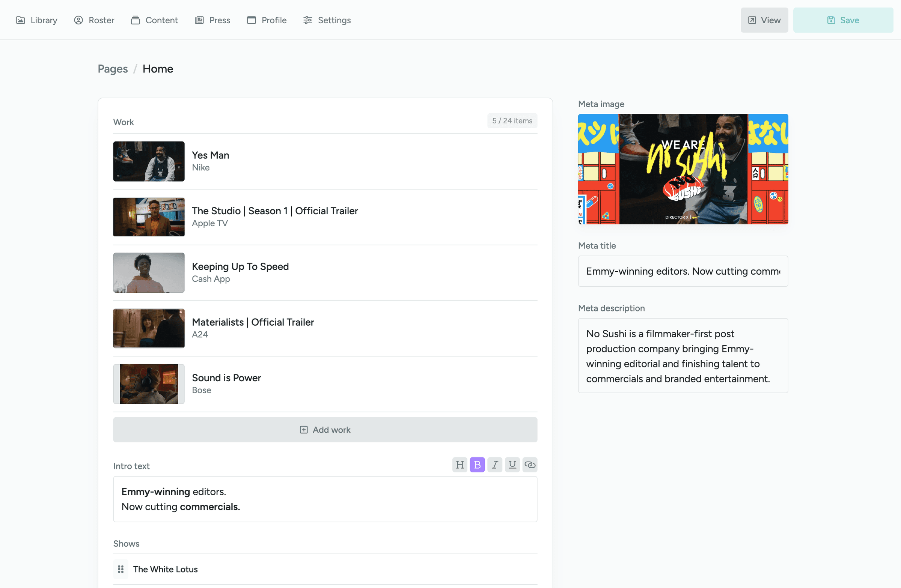The width and height of the screenshot is (901, 588).
Task: Select Keeping Up To Speed title
Action: point(240,266)
